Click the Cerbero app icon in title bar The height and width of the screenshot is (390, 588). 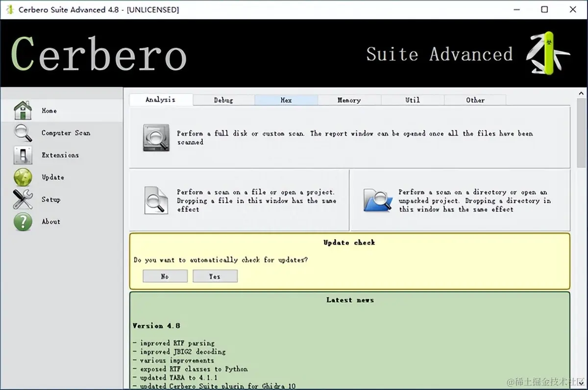pyautogui.click(x=9, y=9)
